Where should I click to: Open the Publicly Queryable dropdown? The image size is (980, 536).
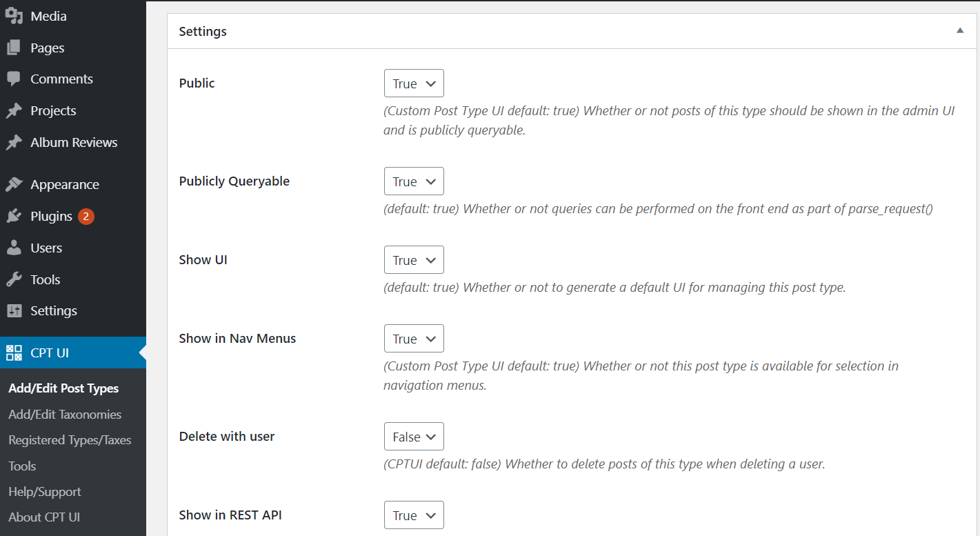coord(413,181)
